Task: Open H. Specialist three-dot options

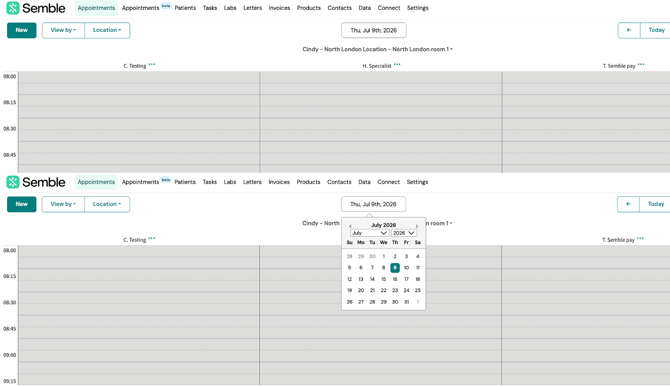Action: 397,64
